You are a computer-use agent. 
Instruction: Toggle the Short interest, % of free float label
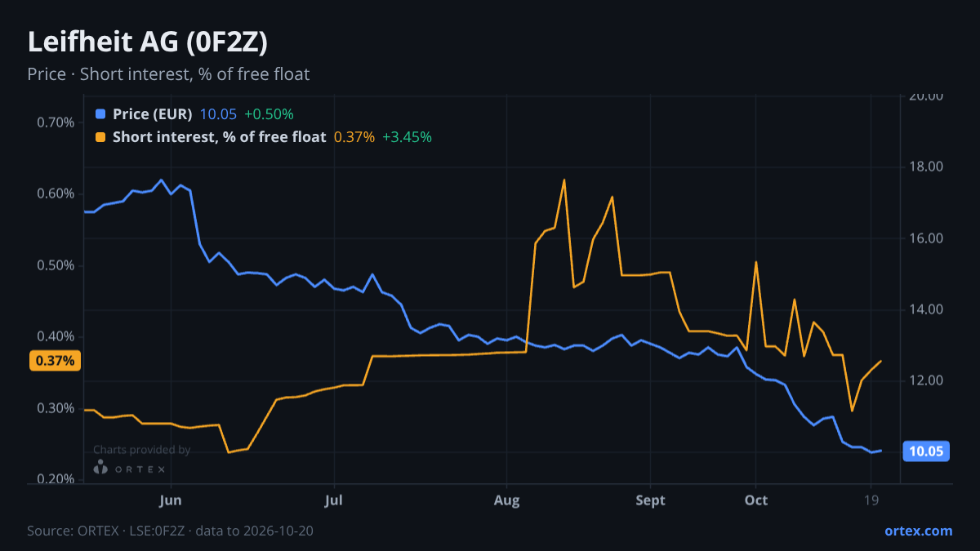[x=219, y=137]
